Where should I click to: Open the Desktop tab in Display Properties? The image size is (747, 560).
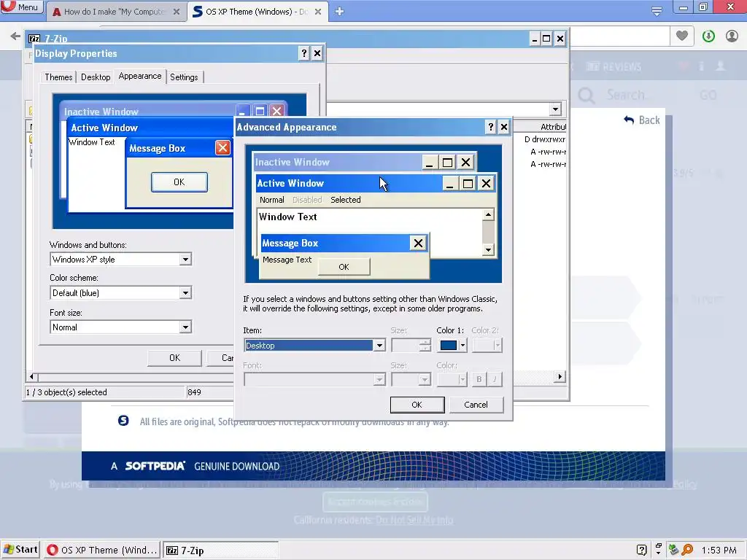(96, 77)
